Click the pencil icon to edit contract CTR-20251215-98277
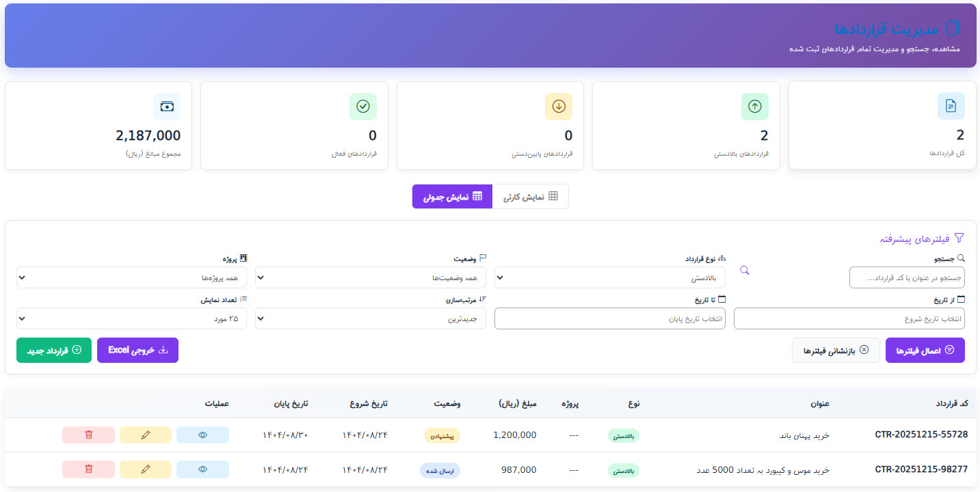The image size is (980, 492). (145, 469)
